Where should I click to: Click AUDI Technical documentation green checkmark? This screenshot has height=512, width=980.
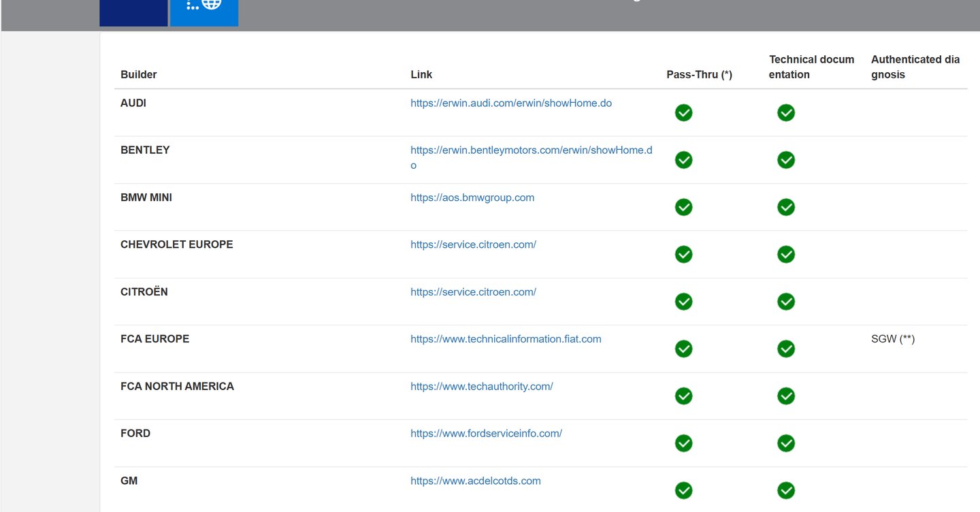786,113
